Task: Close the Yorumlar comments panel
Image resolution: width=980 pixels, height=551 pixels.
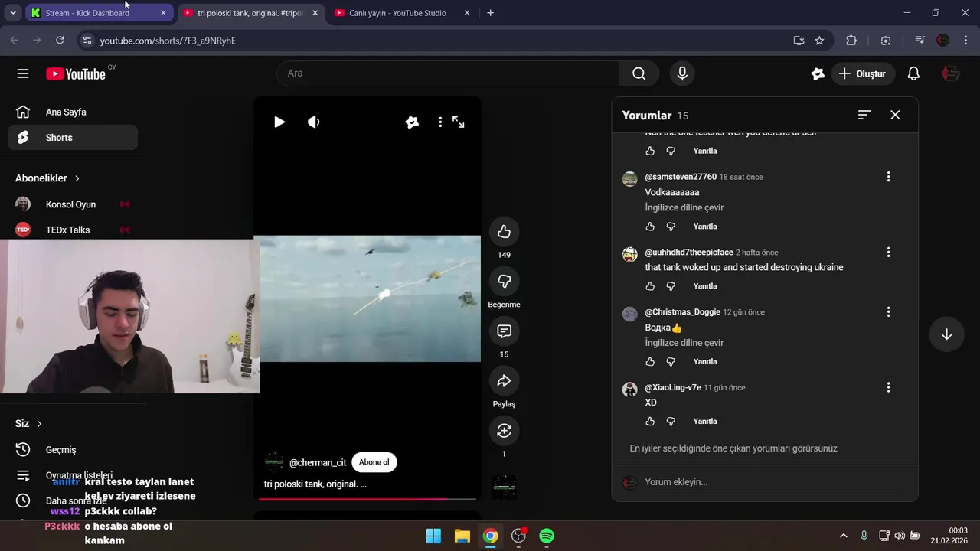Action: pos(895,115)
